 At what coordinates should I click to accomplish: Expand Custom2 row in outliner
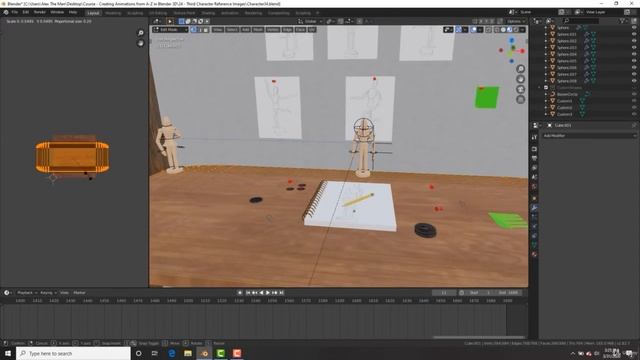[546, 108]
